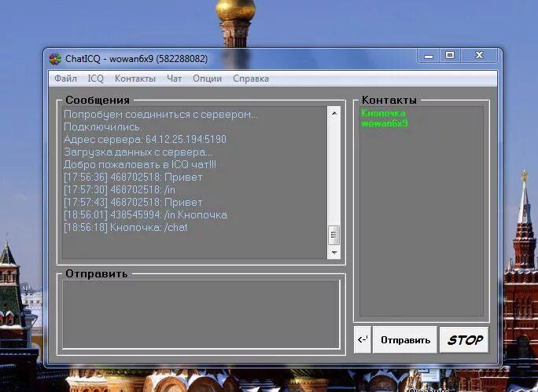This screenshot has width=538, height=392.
Task: Open the Опции menu
Action: 207,79
